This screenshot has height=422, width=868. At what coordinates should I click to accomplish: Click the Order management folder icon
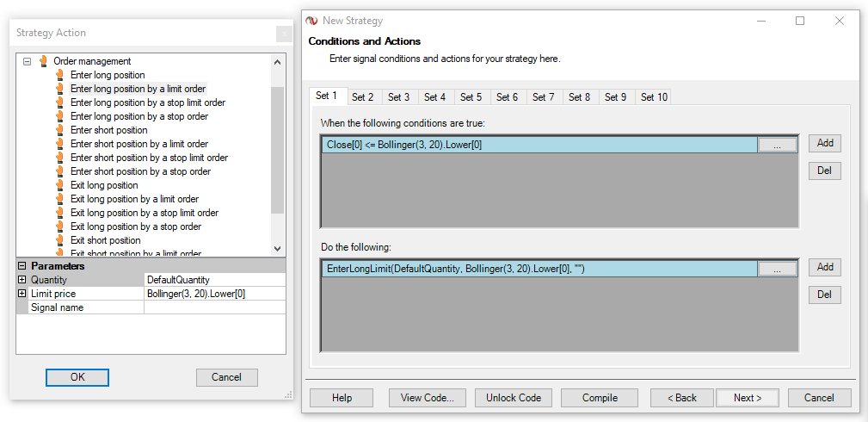coord(43,61)
